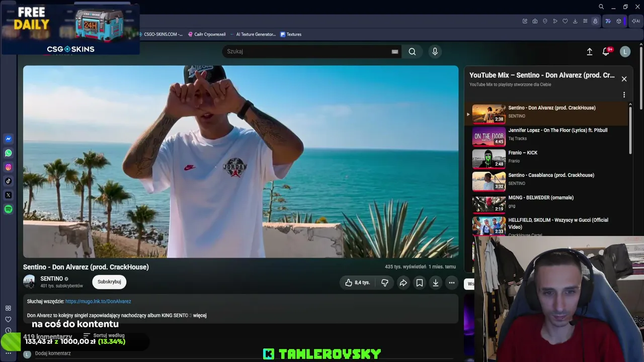Open the AI Texture Generator bookmark
Image resolution: width=644 pixels, height=362 pixels.
click(253, 34)
